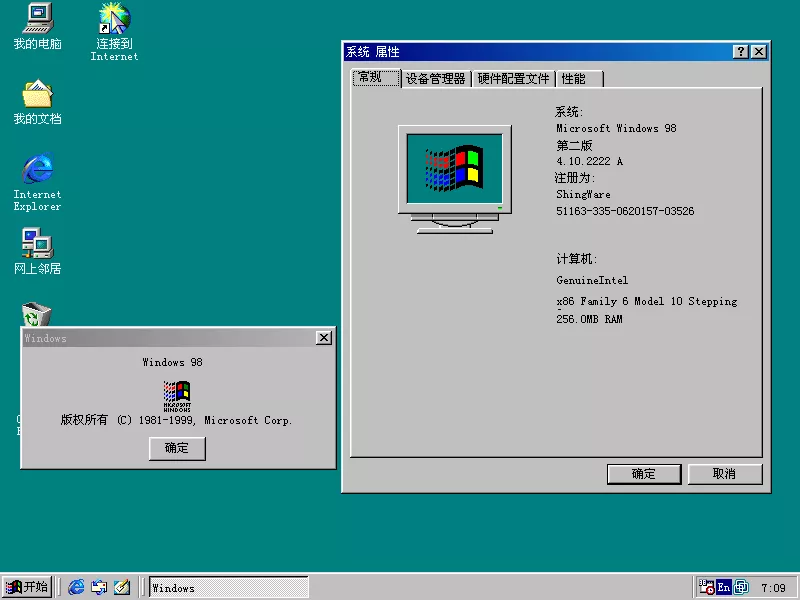800x600 pixels.
Task: Click the input method icon in tray
Action: click(x=740, y=587)
